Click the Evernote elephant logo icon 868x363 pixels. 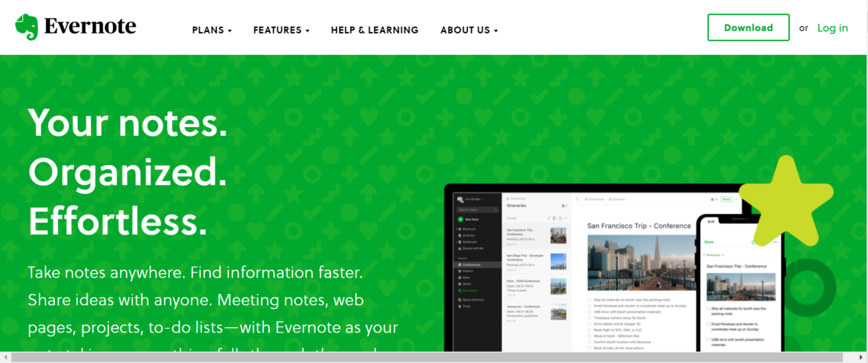27,27
